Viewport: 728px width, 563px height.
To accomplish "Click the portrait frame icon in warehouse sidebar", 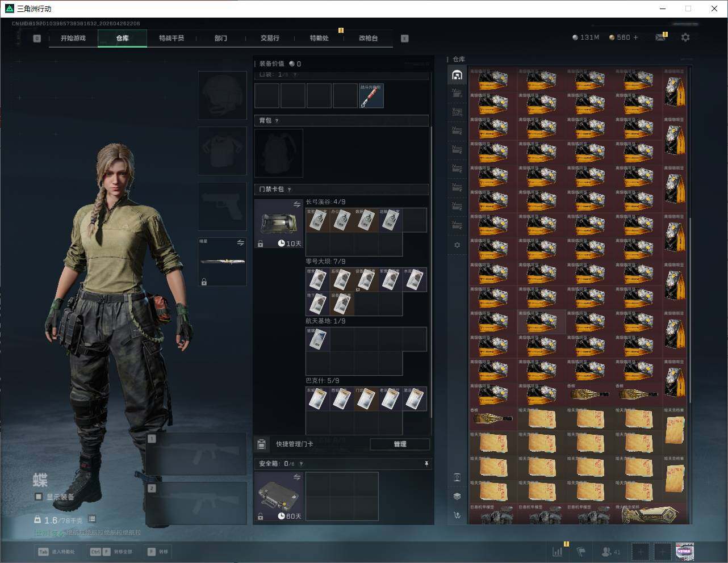I will point(457,477).
